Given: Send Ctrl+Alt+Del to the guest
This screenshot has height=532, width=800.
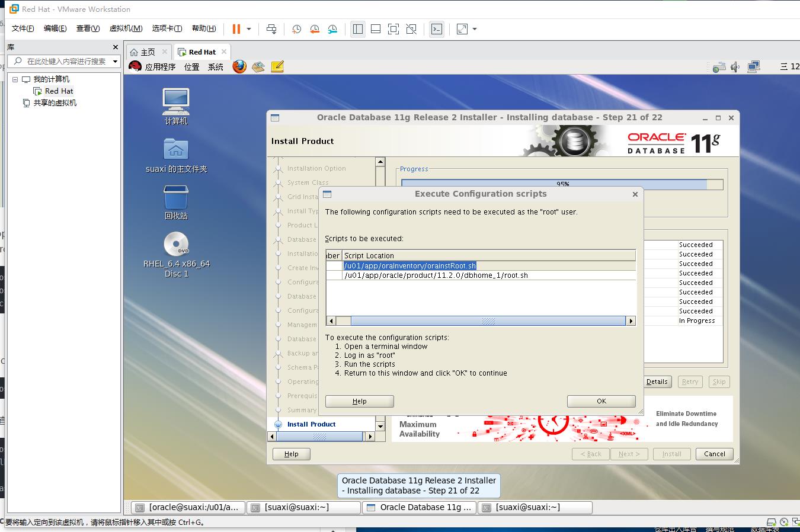Looking at the screenshot, I should [x=271, y=28].
